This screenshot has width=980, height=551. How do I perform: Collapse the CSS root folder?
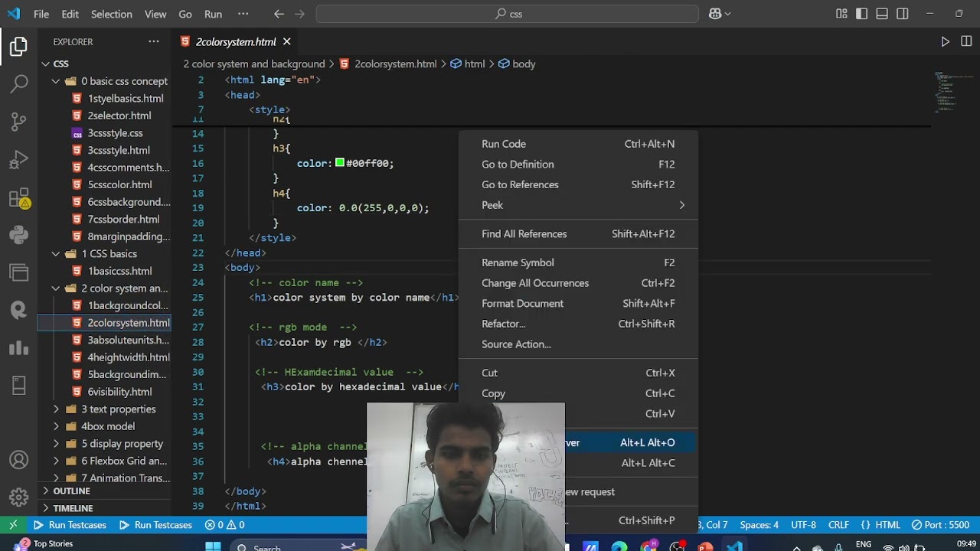(x=46, y=64)
